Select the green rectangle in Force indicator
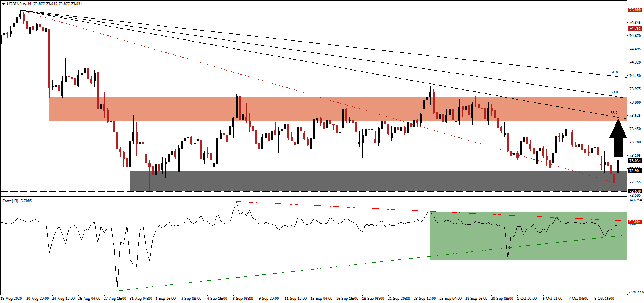Image resolution: width=644 pixels, height=303 pixels. (x=529, y=235)
